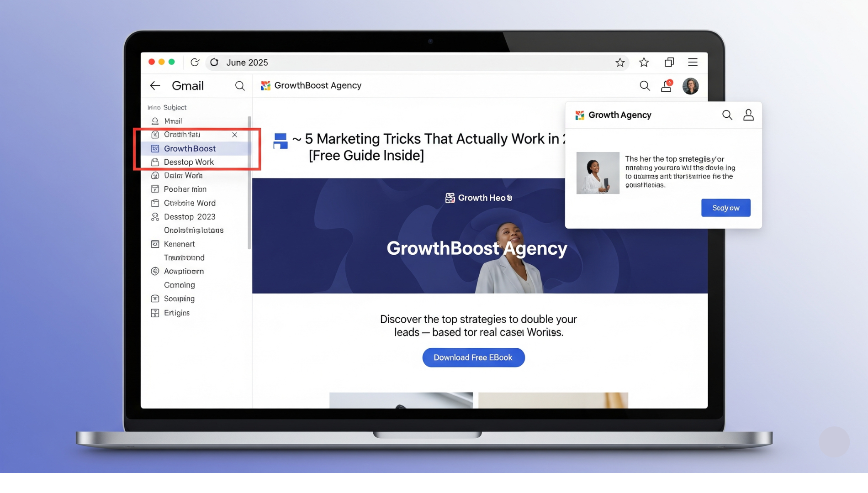The image size is (868, 493).
Task: Click the blue Scdy ow button in popup
Action: [x=725, y=208]
